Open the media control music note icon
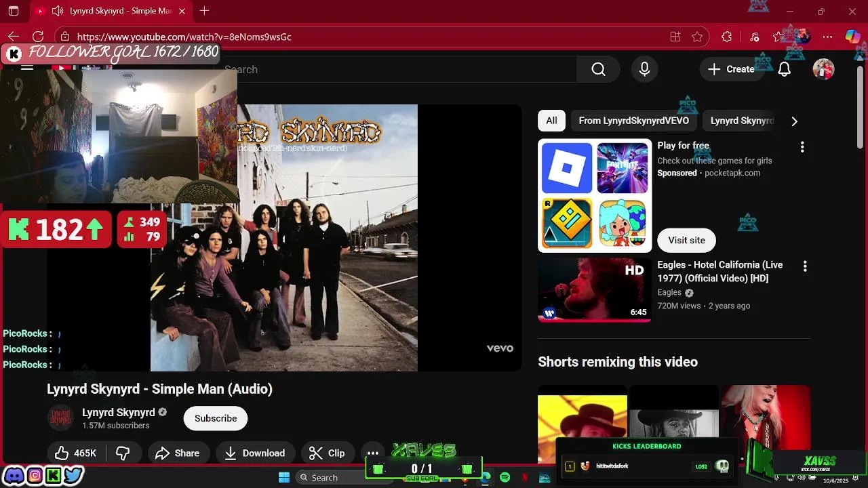 (755, 37)
